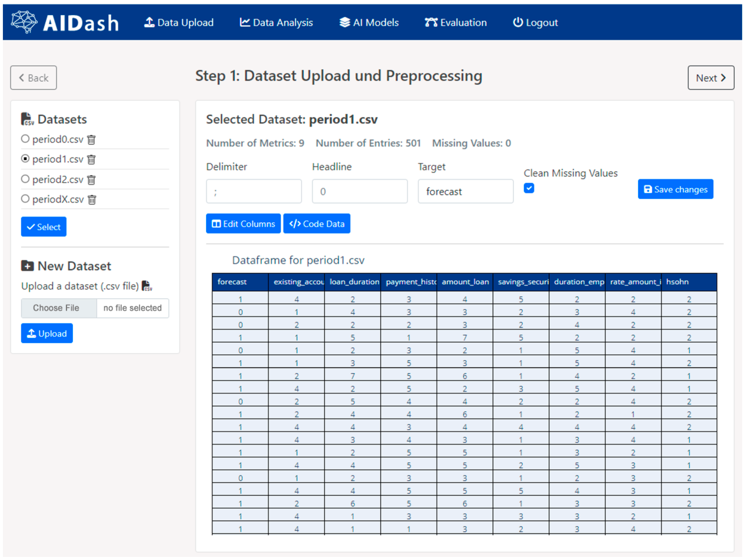Delete period0.csv with its trash icon
This screenshot has height=560, width=746.
click(91, 140)
